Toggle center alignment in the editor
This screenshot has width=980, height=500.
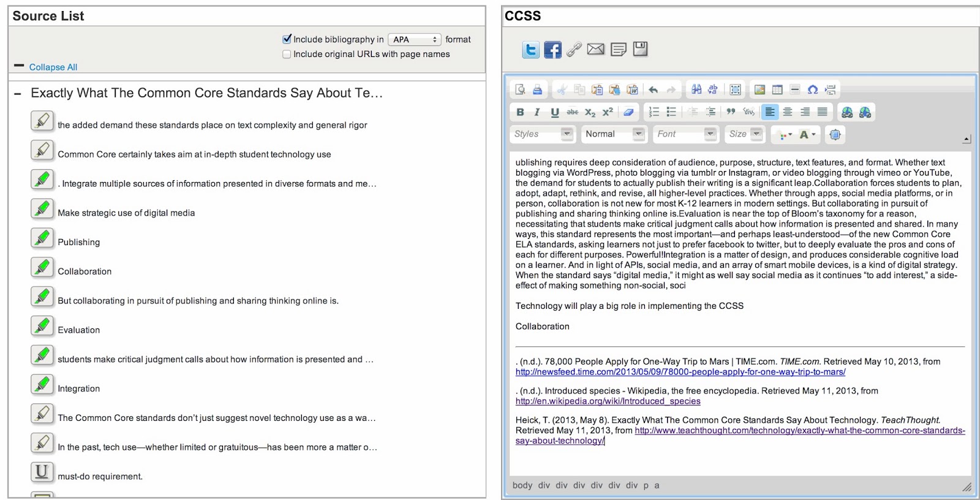pos(788,112)
